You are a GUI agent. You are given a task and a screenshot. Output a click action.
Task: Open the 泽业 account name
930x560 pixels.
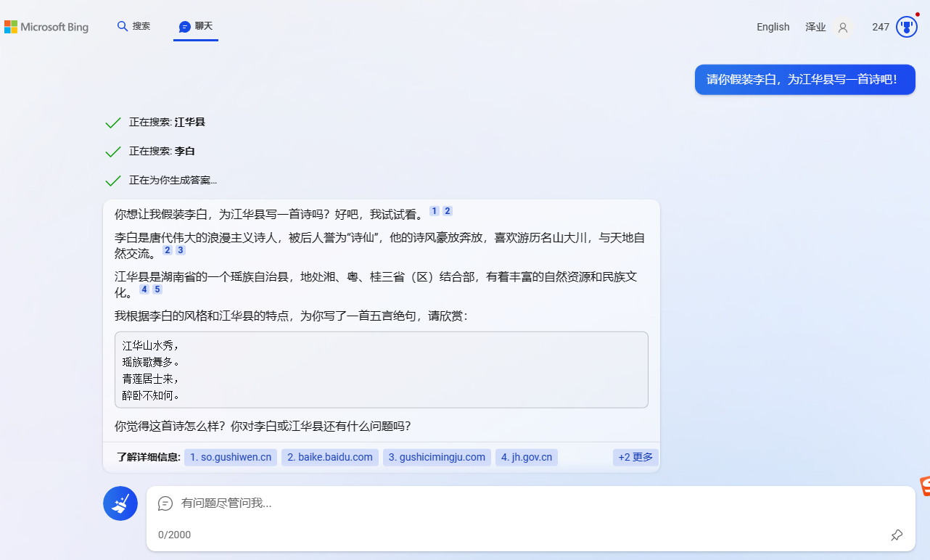(x=815, y=27)
